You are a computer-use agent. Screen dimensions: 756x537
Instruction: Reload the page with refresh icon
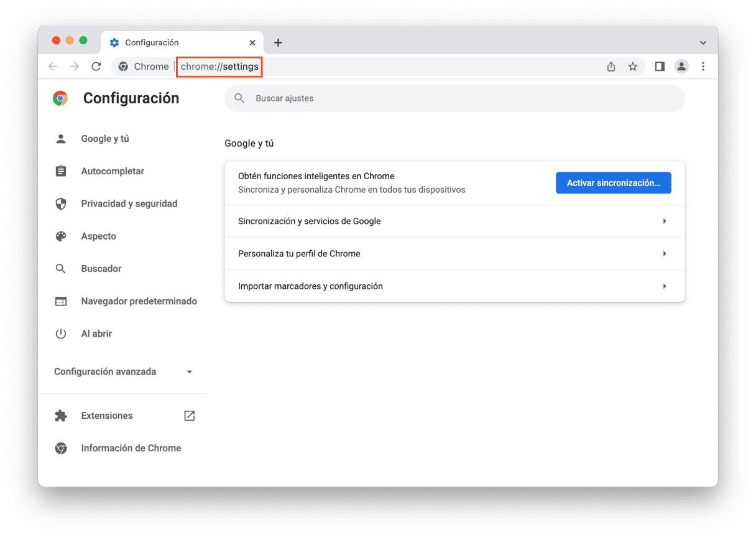[x=96, y=67]
